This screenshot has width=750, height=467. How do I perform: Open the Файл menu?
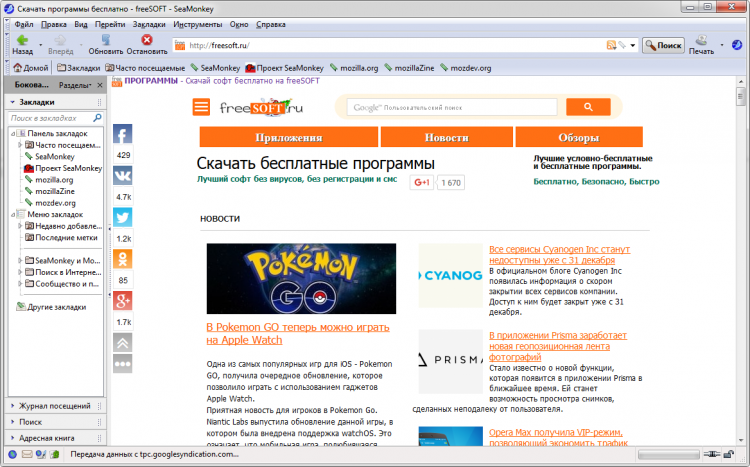[23, 24]
